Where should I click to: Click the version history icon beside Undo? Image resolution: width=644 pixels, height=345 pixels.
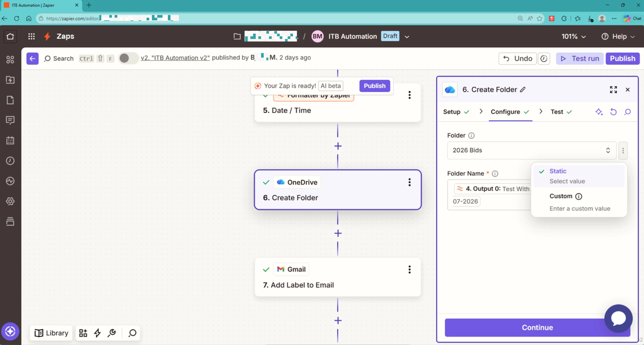(544, 59)
